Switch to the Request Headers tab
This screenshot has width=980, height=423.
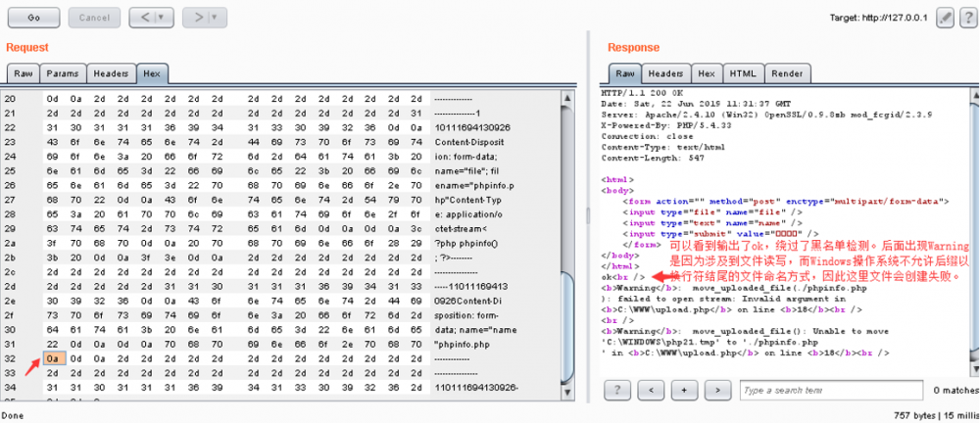click(112, 73)
